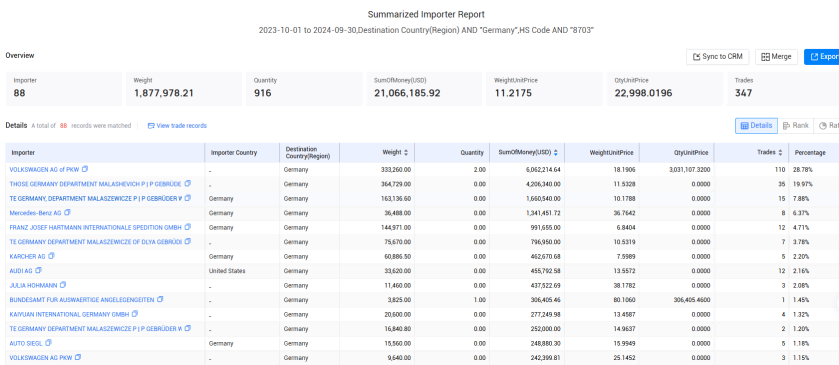This screenshot has height=365, width=839.
Task: Open importer KAIYUAN INTERNATIONAL GERMANY GMBH
Action: click(69, 314)
